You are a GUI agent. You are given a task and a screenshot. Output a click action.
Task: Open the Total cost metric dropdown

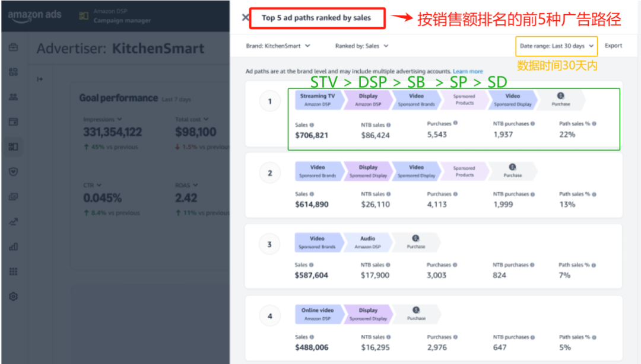click(x=192, y=119)
